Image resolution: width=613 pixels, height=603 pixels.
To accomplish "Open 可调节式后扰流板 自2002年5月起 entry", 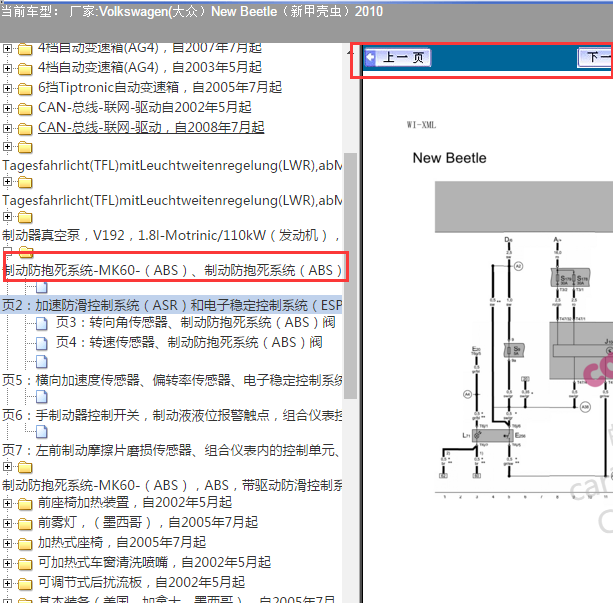I will [x=142, y=582].
